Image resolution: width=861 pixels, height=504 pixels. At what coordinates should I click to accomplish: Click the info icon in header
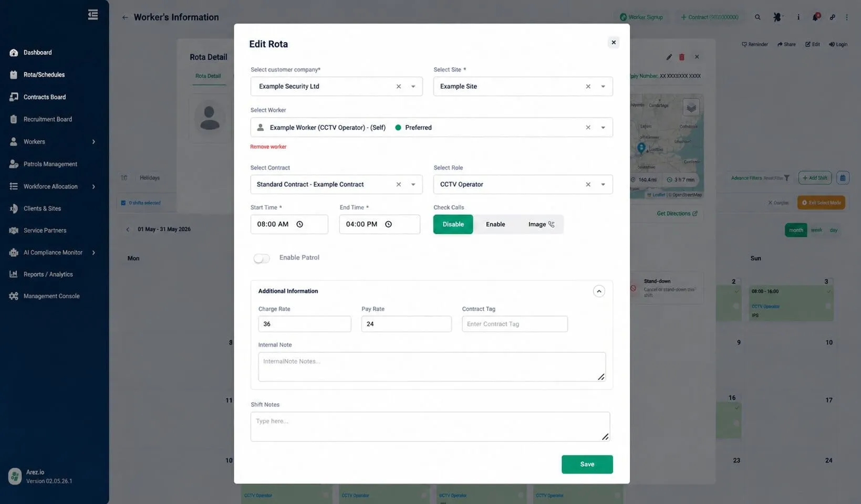[x=798, y=17]
